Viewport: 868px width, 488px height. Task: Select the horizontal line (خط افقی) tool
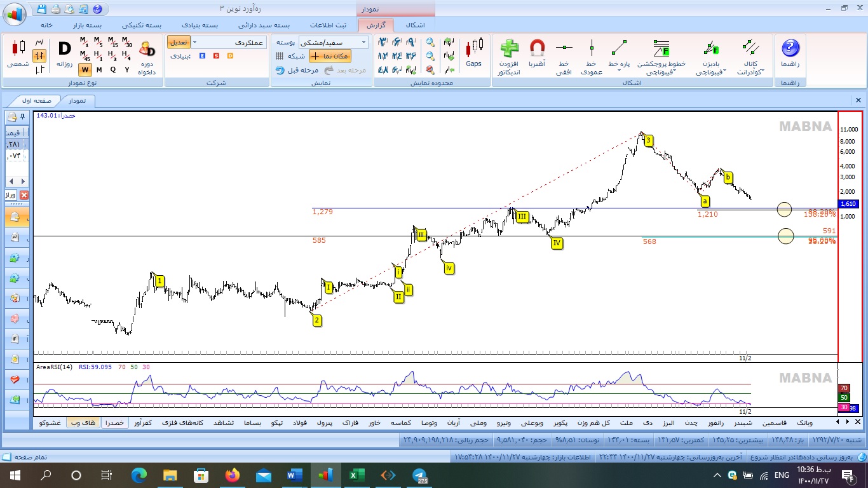(x=564, y=57)
